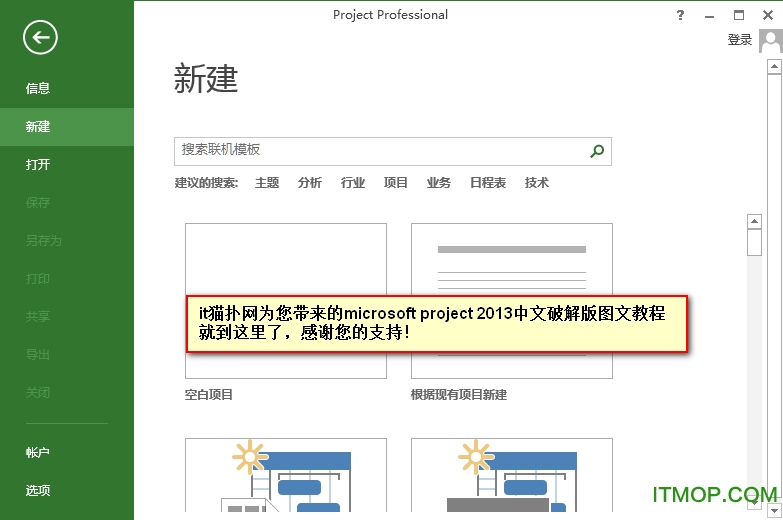Search suggested term 技术
This screenshot has height=520, width=783.
tap(536, 183)
